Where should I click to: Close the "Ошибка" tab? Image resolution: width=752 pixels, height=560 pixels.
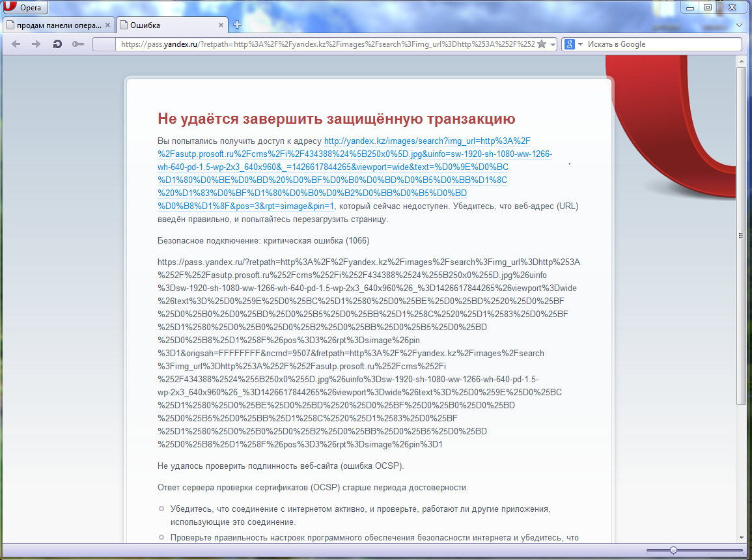tap(221, 25)
